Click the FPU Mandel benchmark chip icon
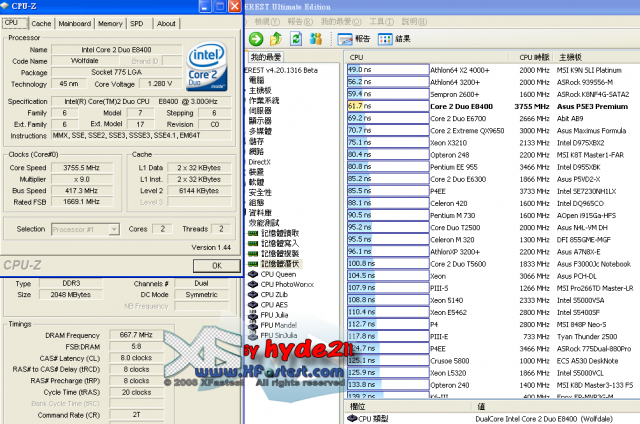Viewport: 640px width, 424px height. click(253, 325)
